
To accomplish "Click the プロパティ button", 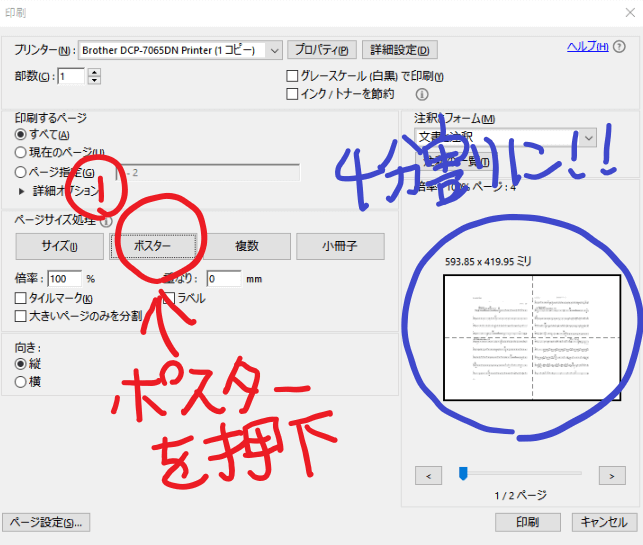I will [322, 50].
